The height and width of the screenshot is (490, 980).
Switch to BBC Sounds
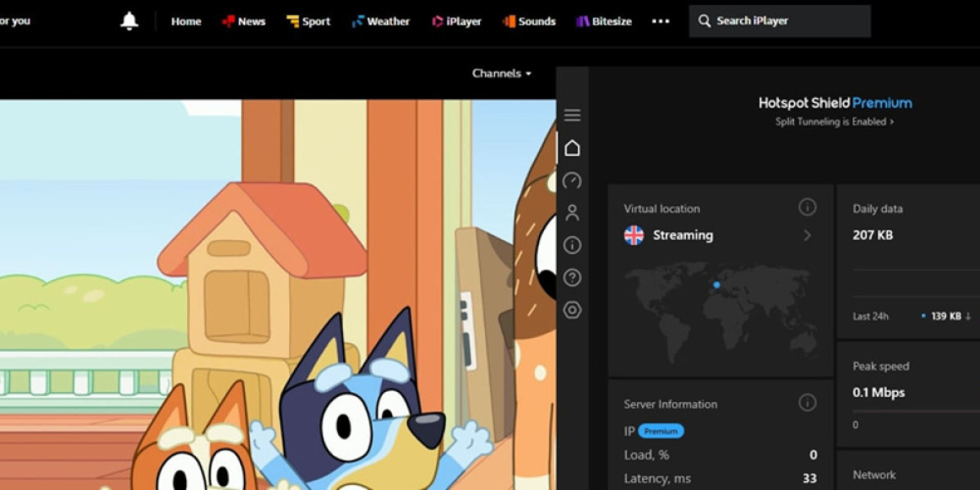pyautogui.click(x=529, y=22)
